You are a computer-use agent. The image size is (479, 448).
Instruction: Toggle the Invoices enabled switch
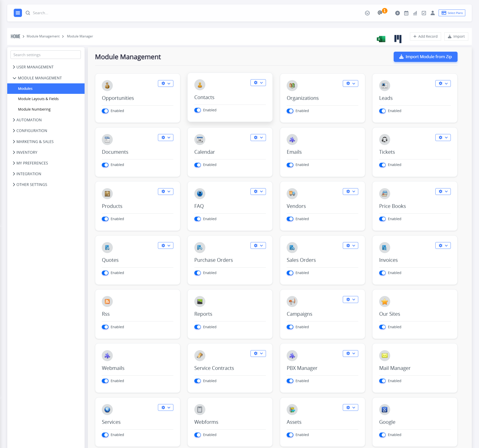382,273
